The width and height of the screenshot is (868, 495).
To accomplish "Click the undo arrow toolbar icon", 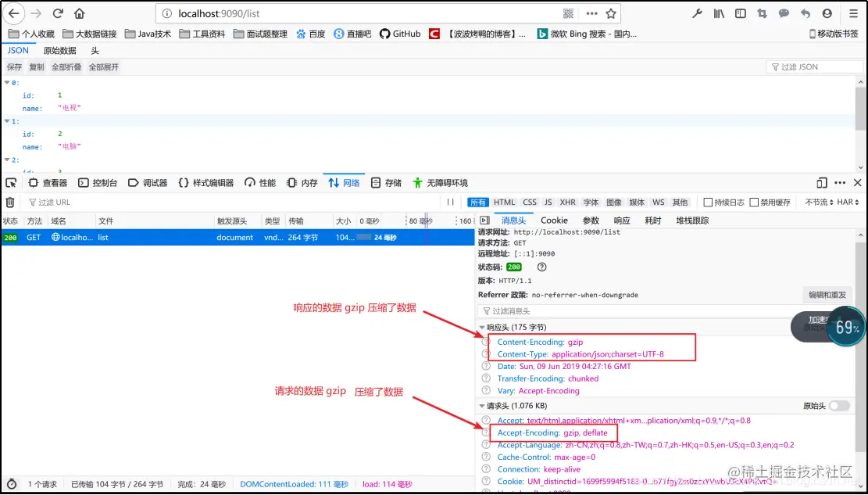I will point(805,13).
